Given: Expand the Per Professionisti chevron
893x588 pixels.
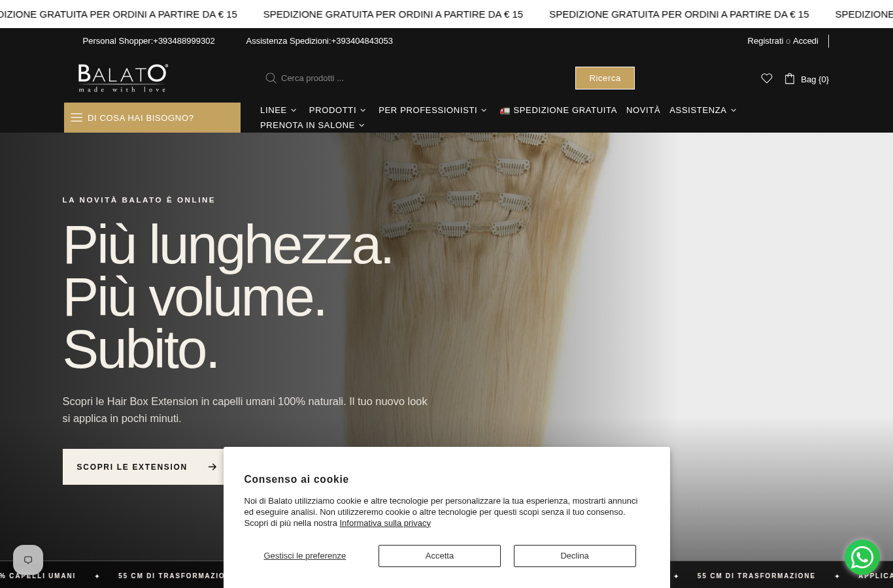Looking at the screenshot, I should 484,110.
